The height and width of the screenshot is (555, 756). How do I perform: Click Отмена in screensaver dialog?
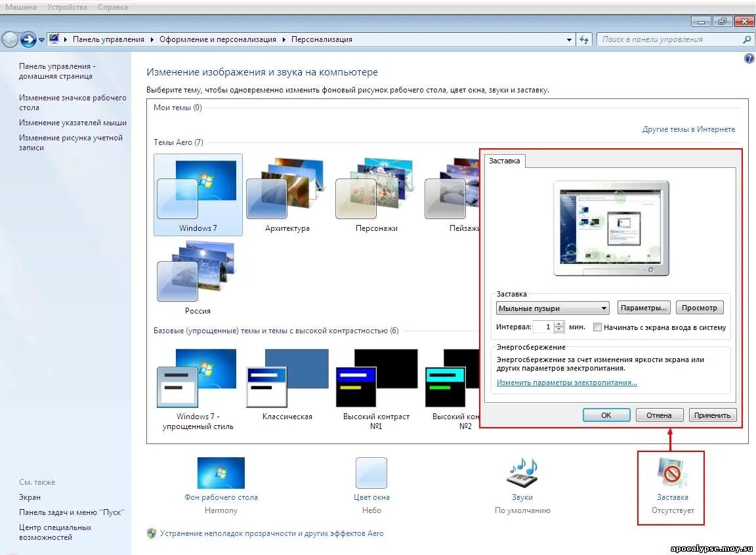pos(659,415)
